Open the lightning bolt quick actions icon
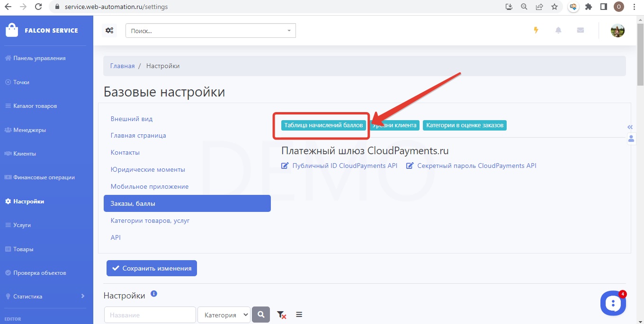Image resolution: width=644 pixels, height=324 pixels. [x=536, y=30]
